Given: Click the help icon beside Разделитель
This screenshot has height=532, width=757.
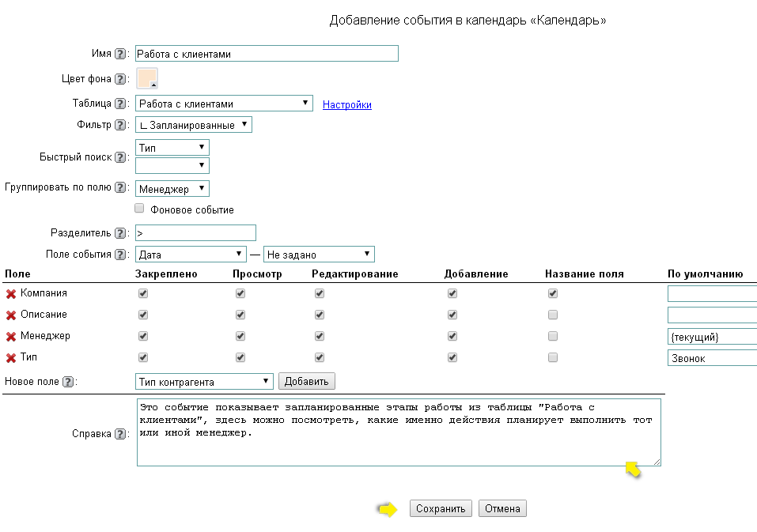Looking at the screenshot, I should pos(120,233).
